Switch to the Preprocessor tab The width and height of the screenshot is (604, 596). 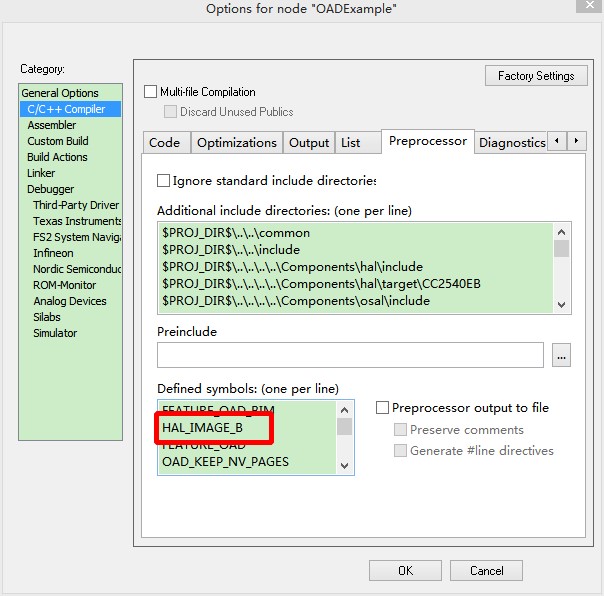[x=428, y=141]
